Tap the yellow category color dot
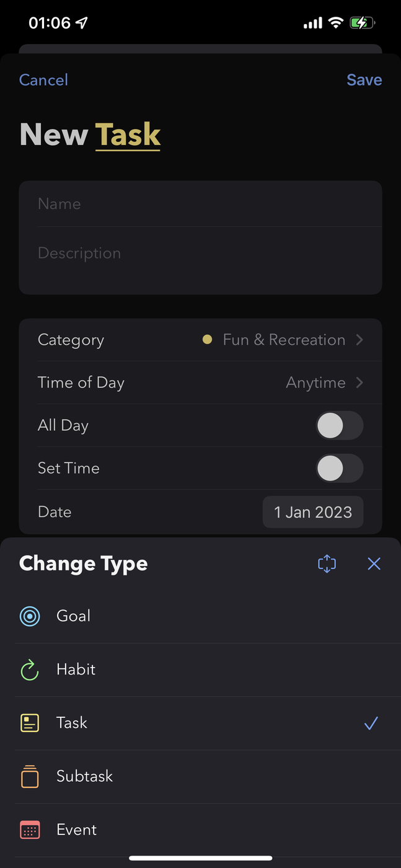The width and height of the screenshot is (401, 868). click(208, 340)
